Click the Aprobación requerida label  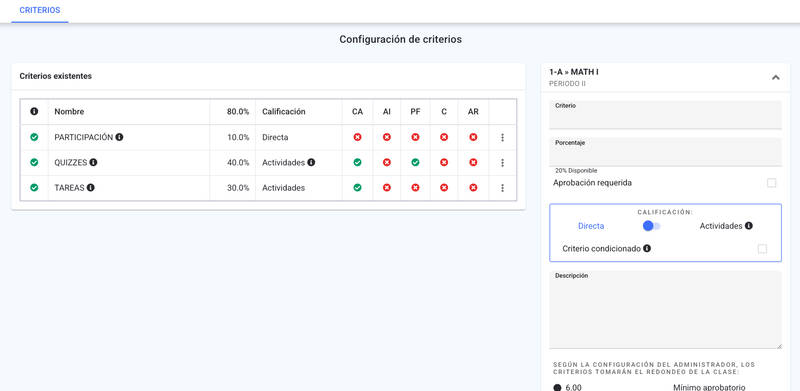tap(592, 183)
